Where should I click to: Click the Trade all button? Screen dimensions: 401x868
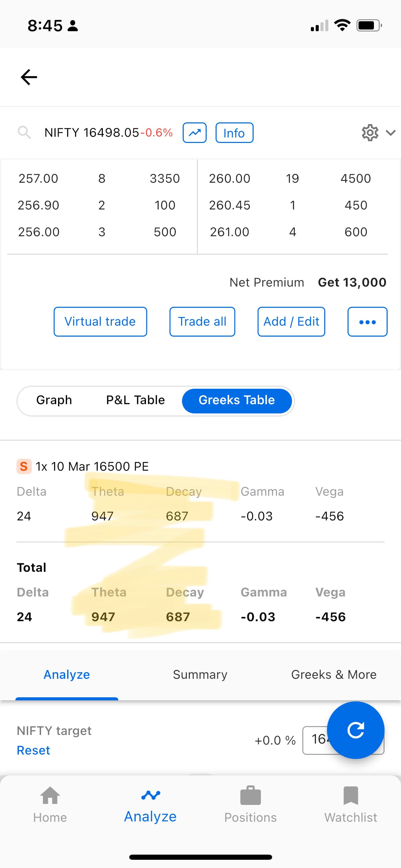tap(202, 322)
